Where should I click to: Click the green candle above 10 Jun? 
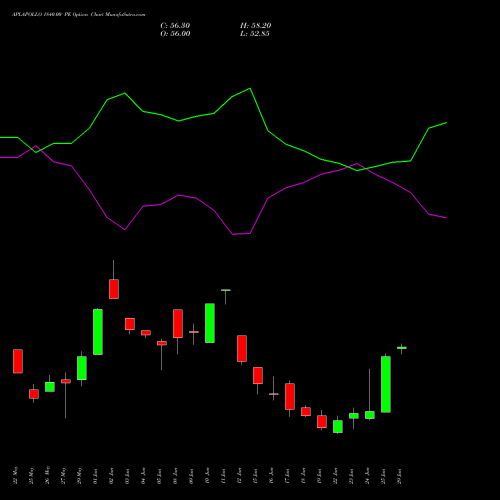coord(210,323)
